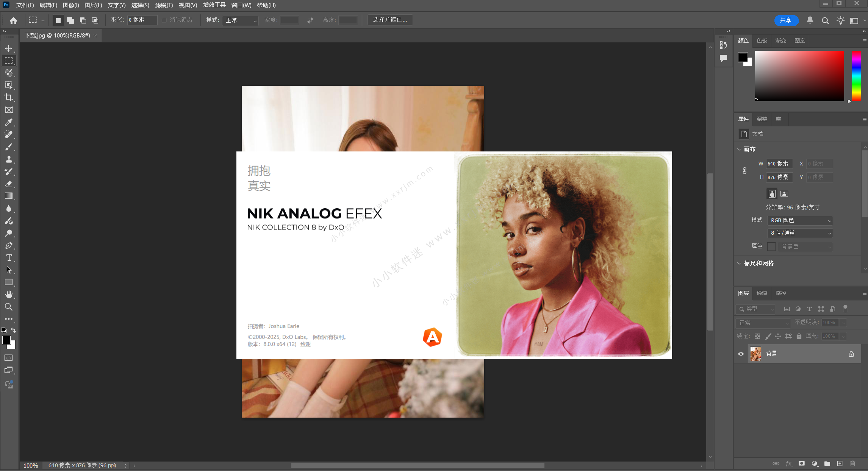Switch to the 调整 tab
The width and height of the screenshot is (868, 471).
click(762, 119)
